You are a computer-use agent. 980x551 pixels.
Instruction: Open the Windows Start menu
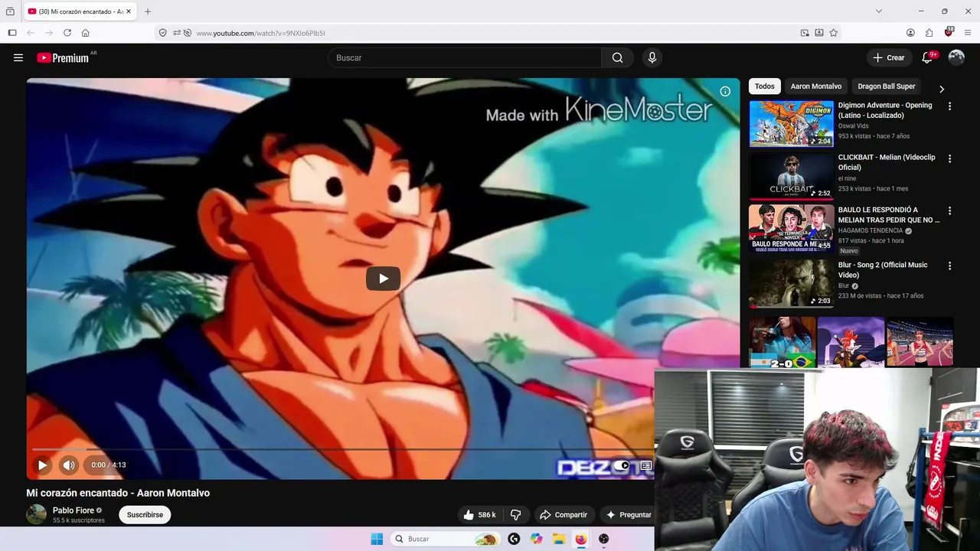coord(377,539)
